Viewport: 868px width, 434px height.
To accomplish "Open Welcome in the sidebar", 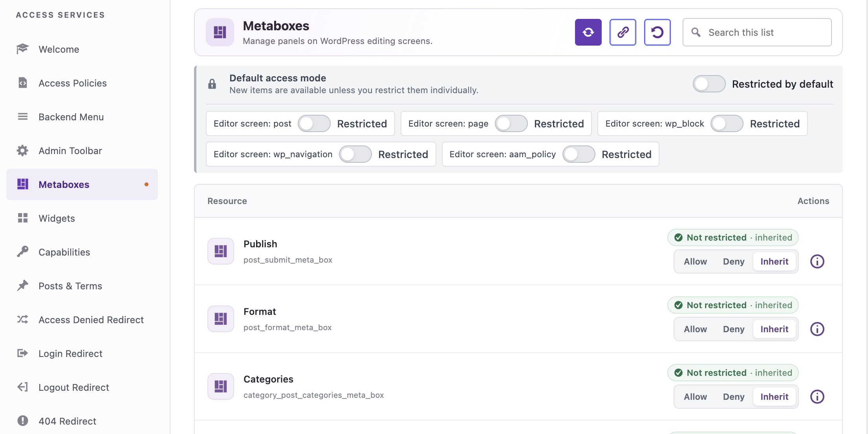I will tap(82, 49).
